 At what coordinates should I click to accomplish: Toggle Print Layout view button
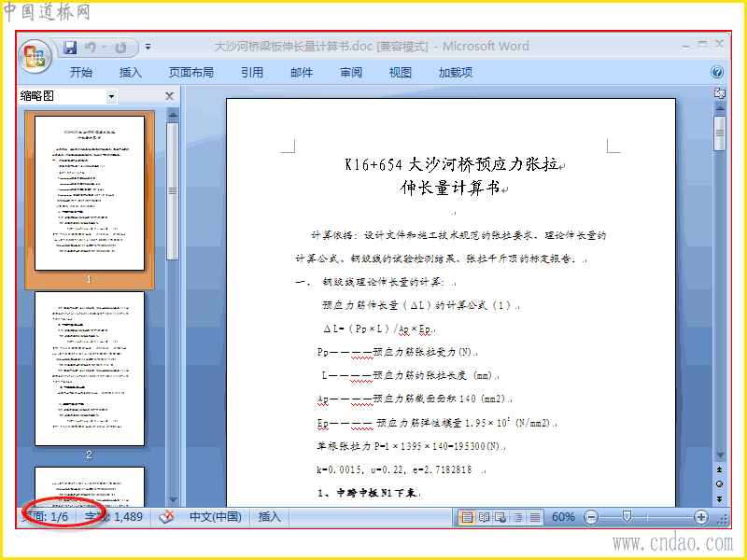[467, 517]
